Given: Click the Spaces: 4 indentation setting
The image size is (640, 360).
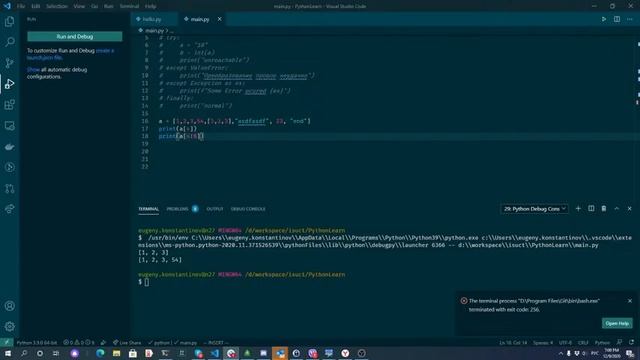Looking at the screenshot, I should [543, 343].
